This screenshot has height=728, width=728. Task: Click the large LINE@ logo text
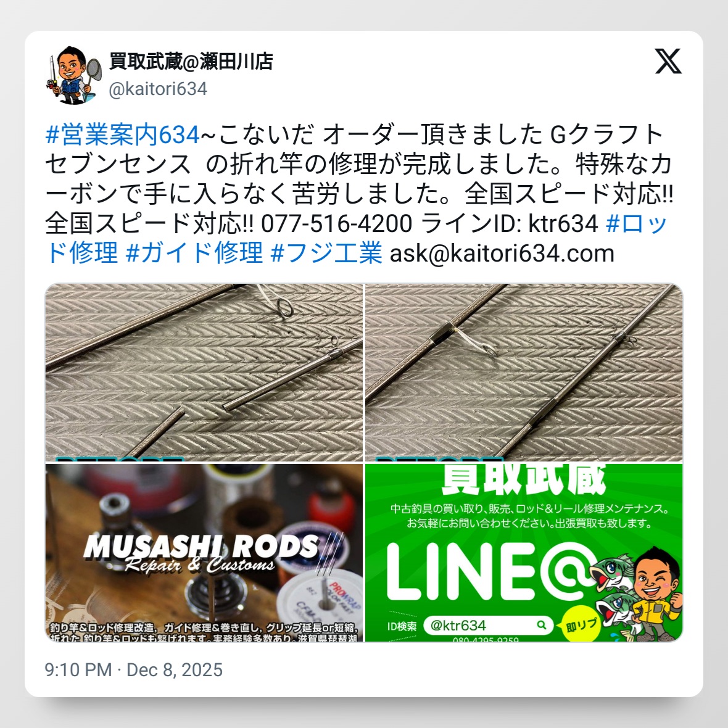tap(490, 573)
